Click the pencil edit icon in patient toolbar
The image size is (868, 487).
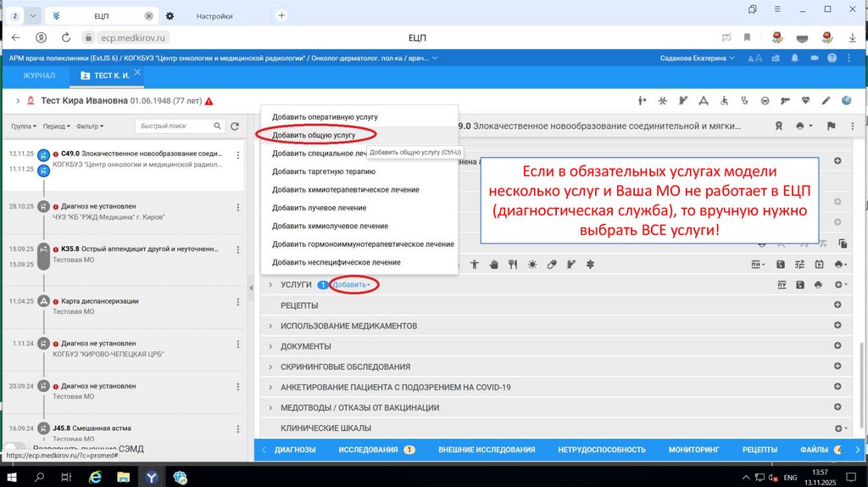pos(826,101)
